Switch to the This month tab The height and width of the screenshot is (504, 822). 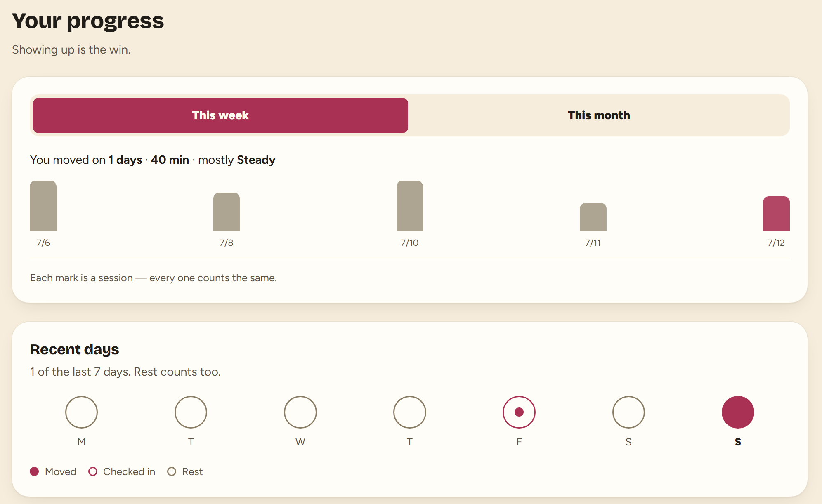point(599,115)
